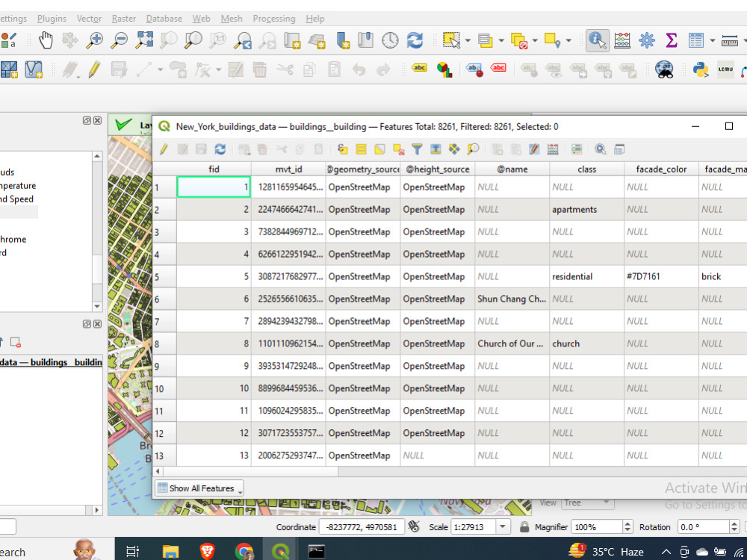Open conditional formatting in attribute table
The width and height of the screenshot is (747, 560).
577,149
